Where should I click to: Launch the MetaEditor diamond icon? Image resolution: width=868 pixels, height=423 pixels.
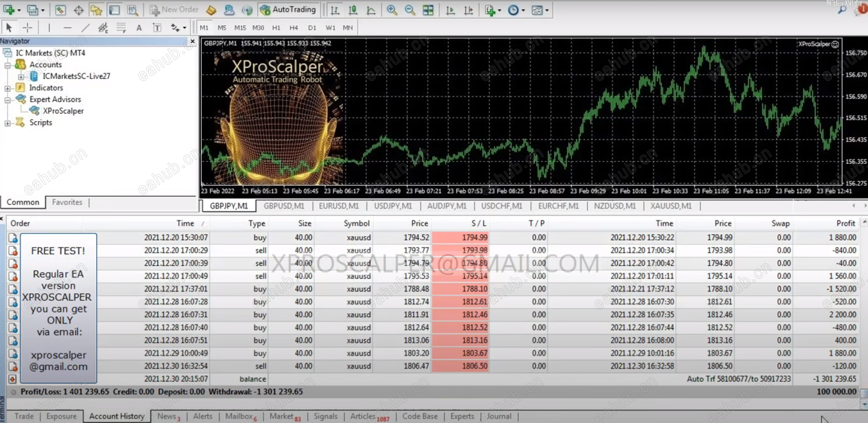211,10
